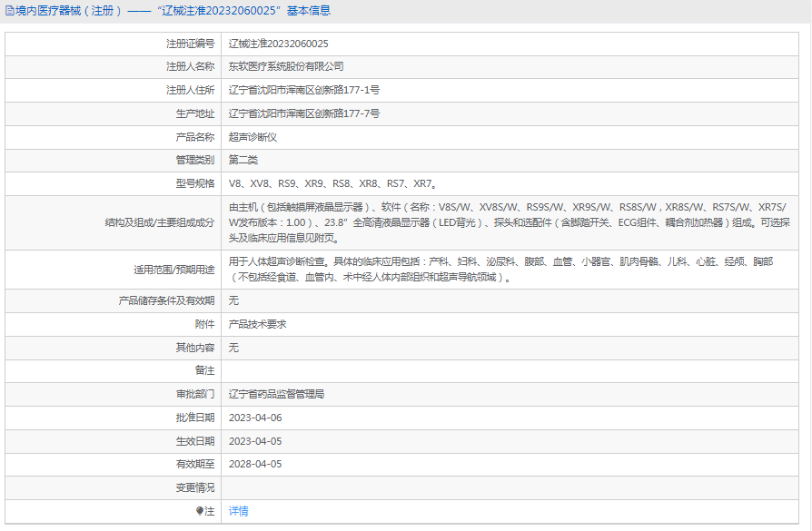The width and height of the screenshot is (812, 531).
Task: Click the 无 value in storage conditions row
Action: 233,300
